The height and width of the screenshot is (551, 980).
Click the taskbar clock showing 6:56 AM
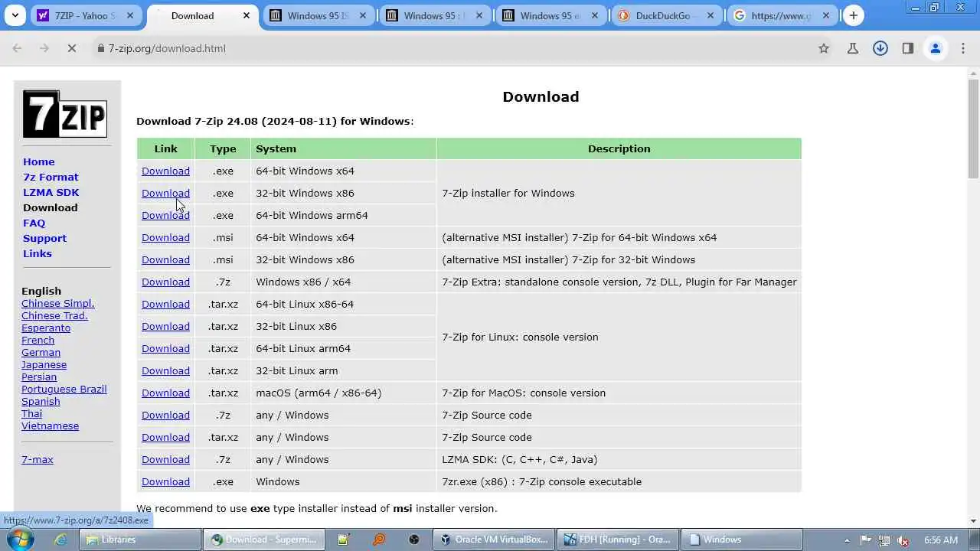(x=941, y=540)
